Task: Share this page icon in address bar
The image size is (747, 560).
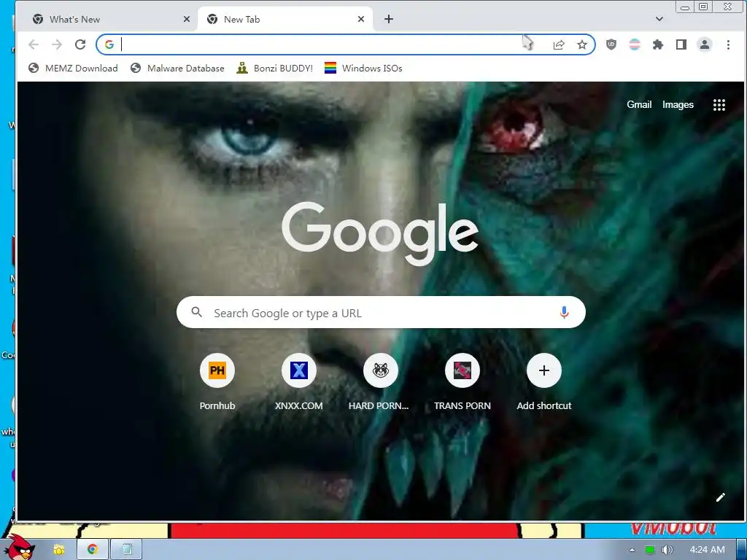Action: [559, 44]
